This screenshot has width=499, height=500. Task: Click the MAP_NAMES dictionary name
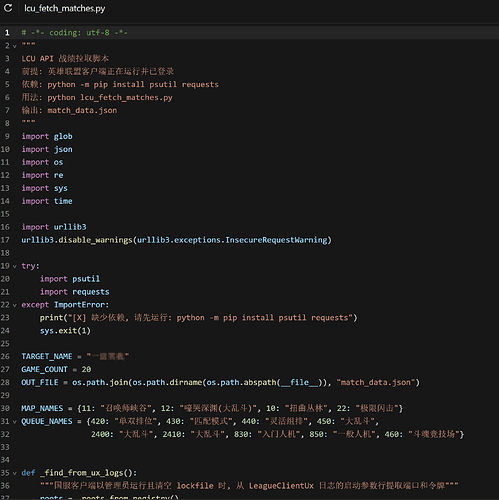pyautogui.click(x=42, y=408)
